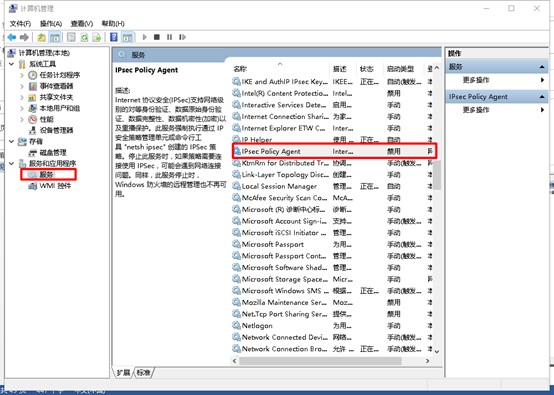Screen dimensions: 554x395
Task: Click the Refresh toolbar icon
Action: 84,37
